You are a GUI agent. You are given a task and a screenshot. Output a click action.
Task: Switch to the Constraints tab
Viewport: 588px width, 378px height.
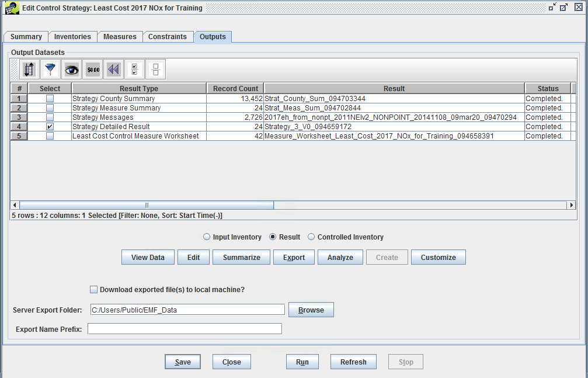coord(168,36)
